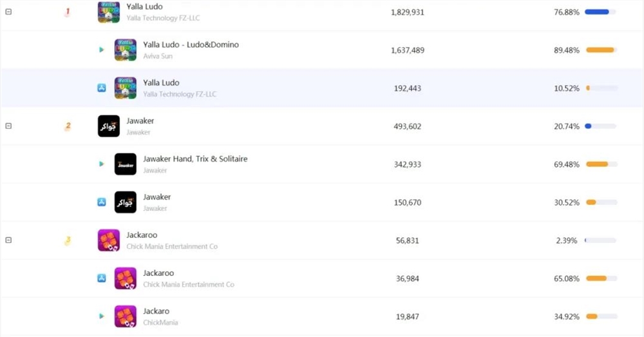This screenshot has width=644, height=337.
Task: Click App Store icon beside Jawaker iOS row
Action: point(101,202)
